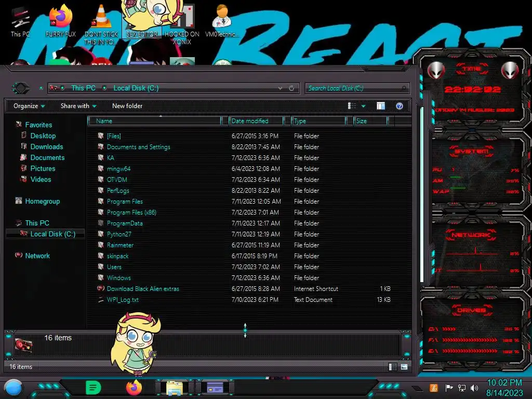Viewport: 532px width, 399px height.
Task: Sort by the Type column header
Action: [318, 121]
